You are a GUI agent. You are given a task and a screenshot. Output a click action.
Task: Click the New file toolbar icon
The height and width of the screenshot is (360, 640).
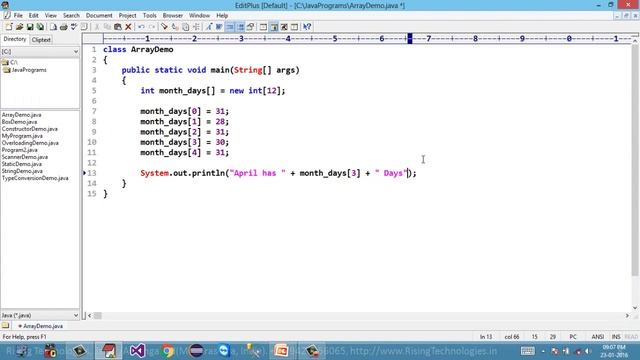tap(9, 27)
